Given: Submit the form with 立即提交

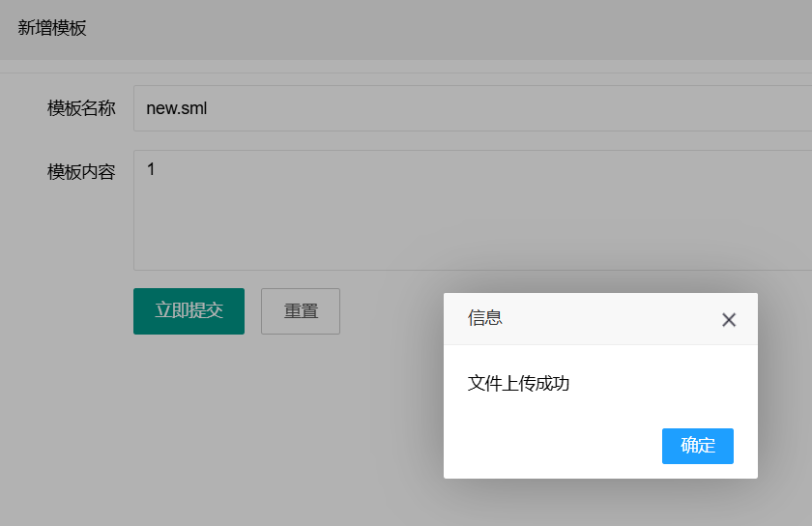Looking at the screenshot, I should [x=188, y=311].
